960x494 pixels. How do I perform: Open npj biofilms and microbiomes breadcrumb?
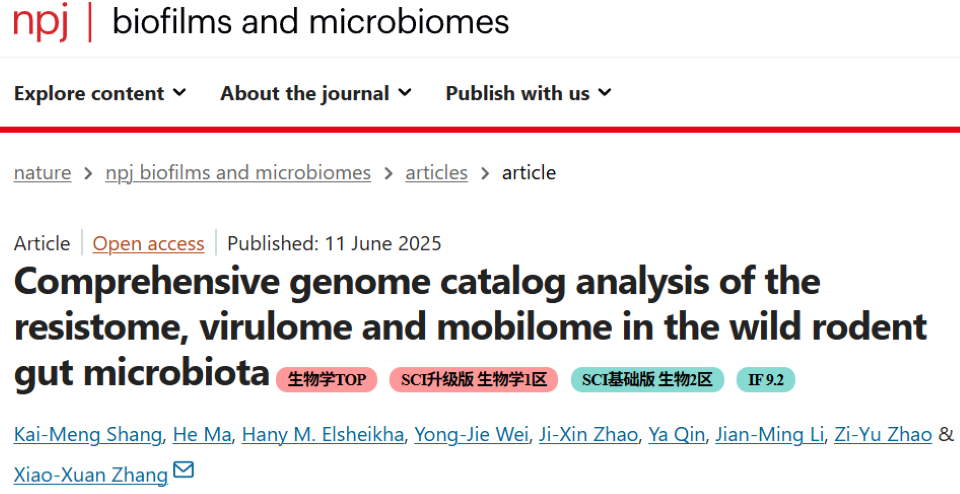pyautogui.click(x=238, y=172)
